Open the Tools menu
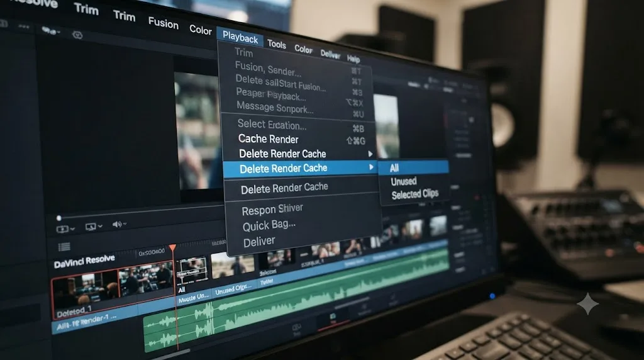Image resolution: width=644 pixels, height=360 pixels. 277,44
